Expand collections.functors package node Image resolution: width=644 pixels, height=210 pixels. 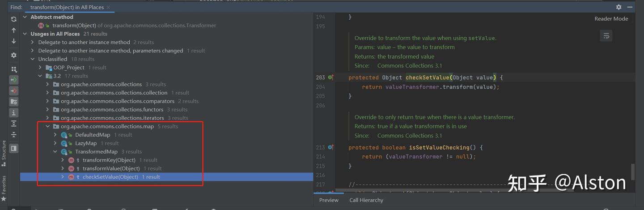(x=48, y=110)
